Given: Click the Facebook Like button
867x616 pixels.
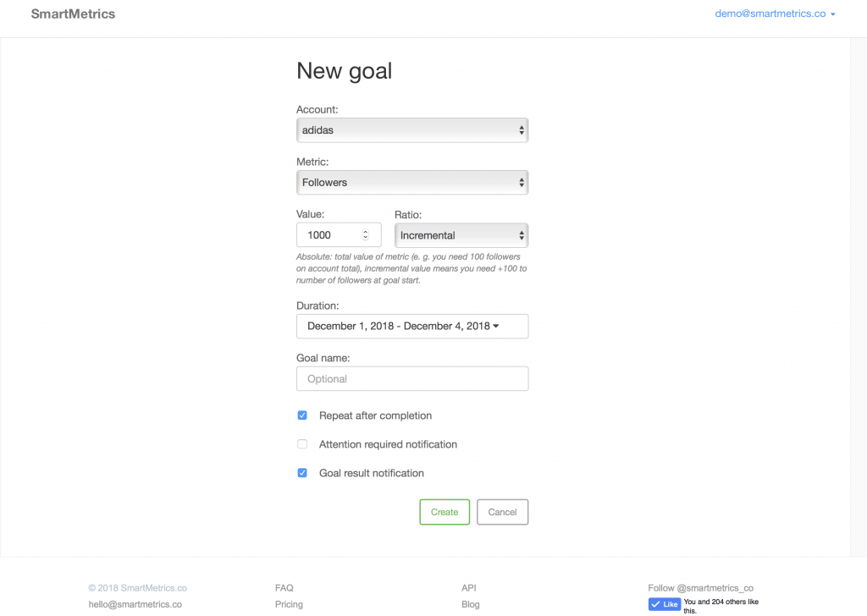Looking at the screenshot, I should click(665, 604).
